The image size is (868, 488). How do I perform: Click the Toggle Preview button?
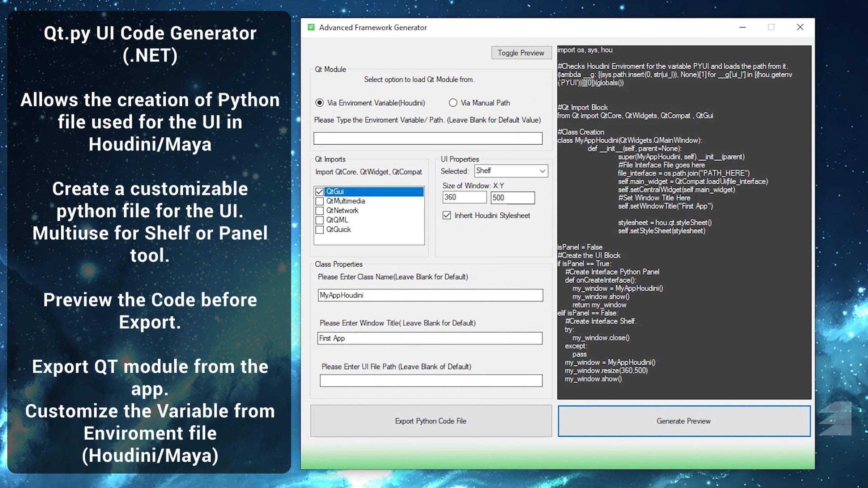pyautogui.click(x=521, y=53)
